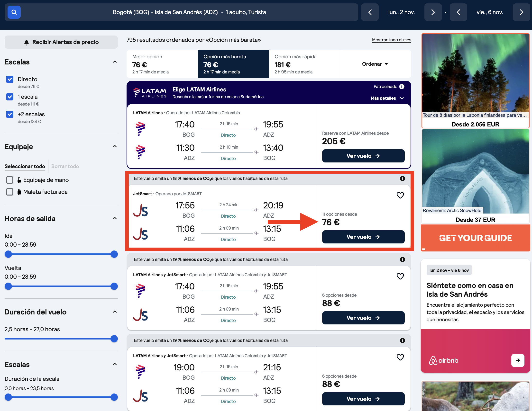Go to next return date after vie., 6 nov.

coord(521,12)
